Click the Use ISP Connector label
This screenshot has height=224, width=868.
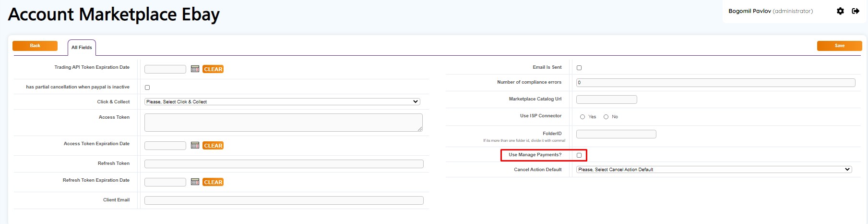[x=541, y=116]
